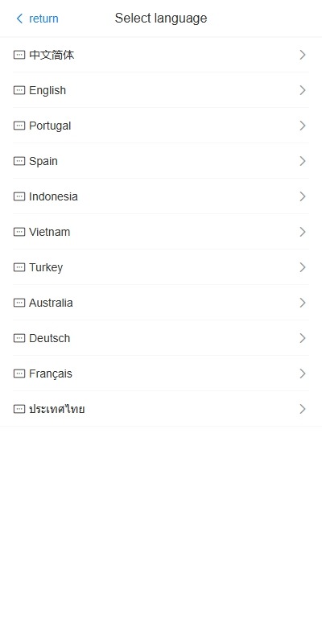Click the icon beside Turkey
This screenshot has height=644, width=322.
pos(19,267)
